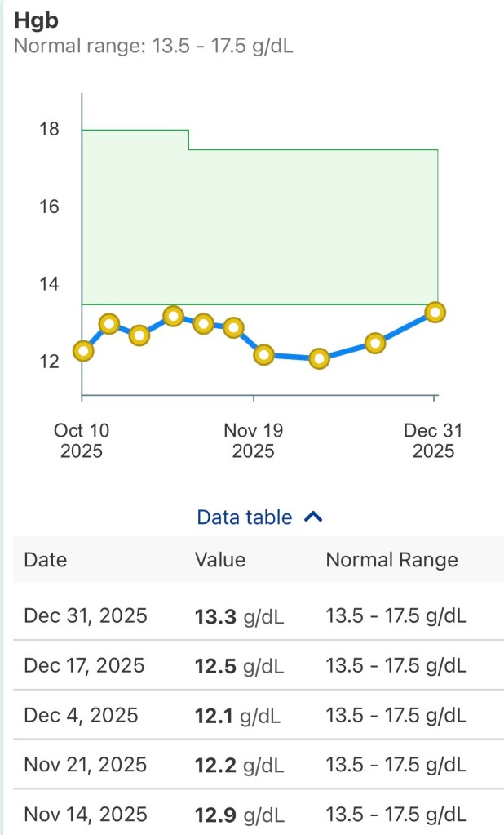Select the Dec 31 data point on the chart
Screen dimensions: 504x835
435,312
